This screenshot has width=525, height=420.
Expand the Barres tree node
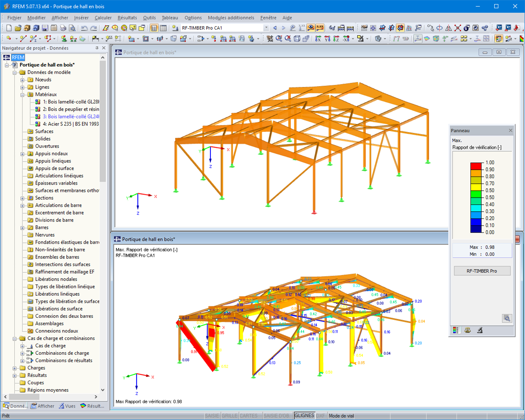pos(23,228)
